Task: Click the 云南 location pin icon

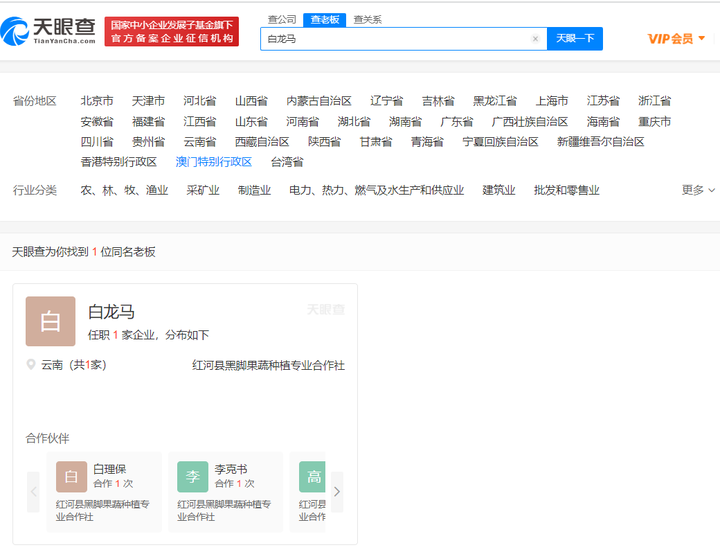Action: [31, 365]
